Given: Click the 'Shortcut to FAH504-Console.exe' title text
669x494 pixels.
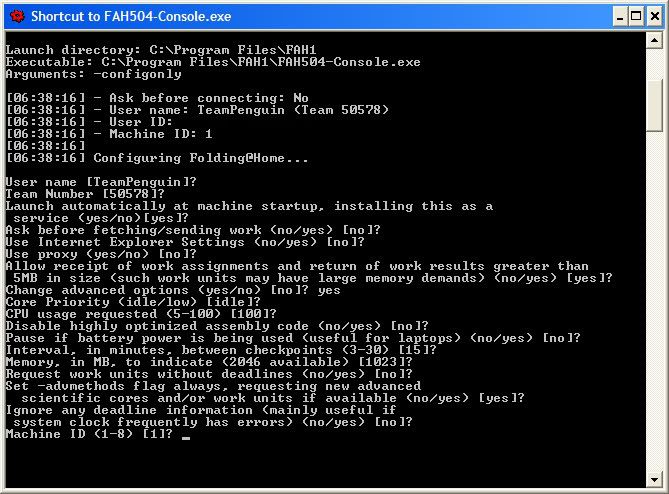Looking at the screenshot, I should (131, 17).
